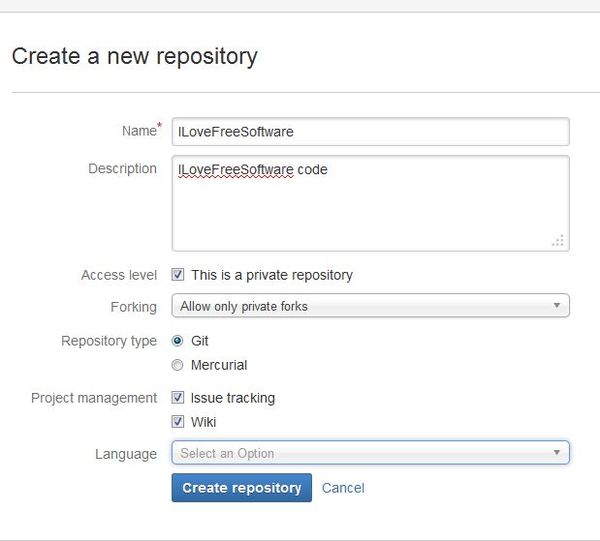Image resolution: width=600 pixels, height=541 pixels.
Task: Click the 'Create a new repository' heading
Action: [135, 56]
